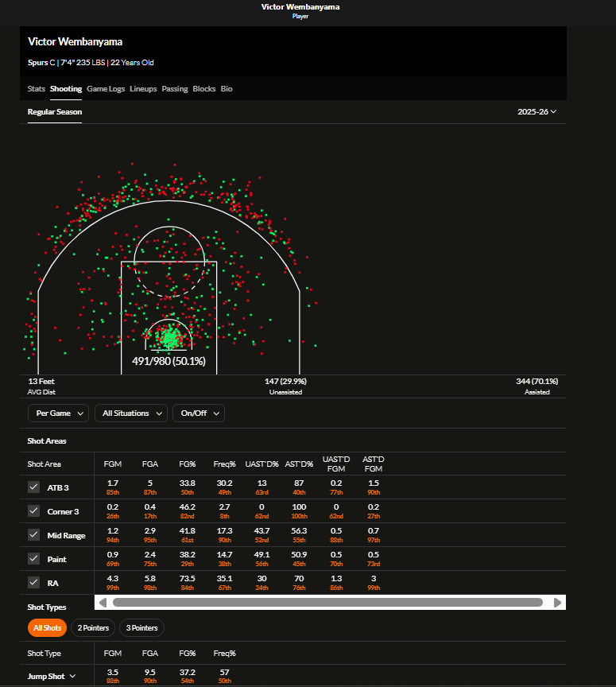Click the Shot Type column header
The width and height of the screenshot is (616, 687).
[x=45, y=654]
